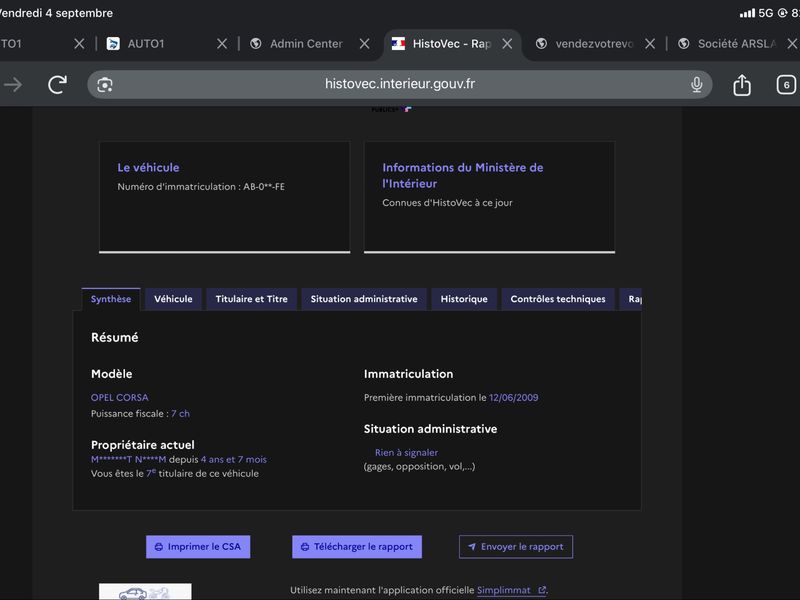The height and width of the screenshot is (600, 800).
Task: Open tab overview showing 6 tabs
Action: pos(786,85)
